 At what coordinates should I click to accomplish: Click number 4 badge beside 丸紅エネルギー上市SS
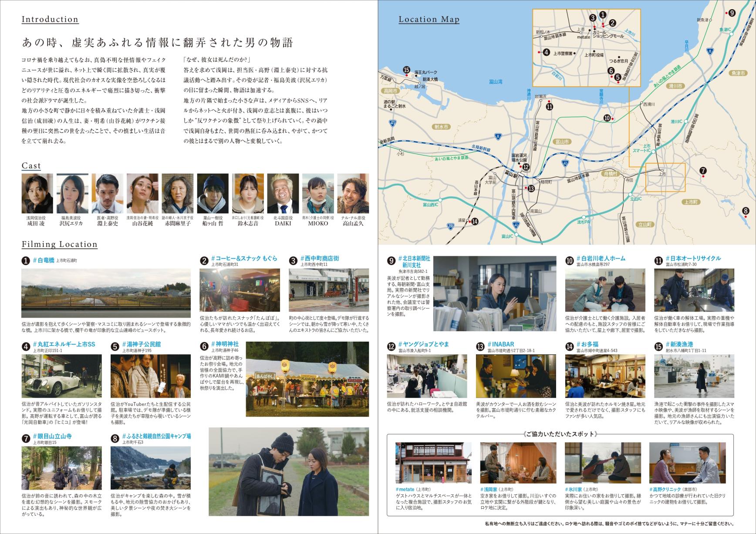coord(26,347)
